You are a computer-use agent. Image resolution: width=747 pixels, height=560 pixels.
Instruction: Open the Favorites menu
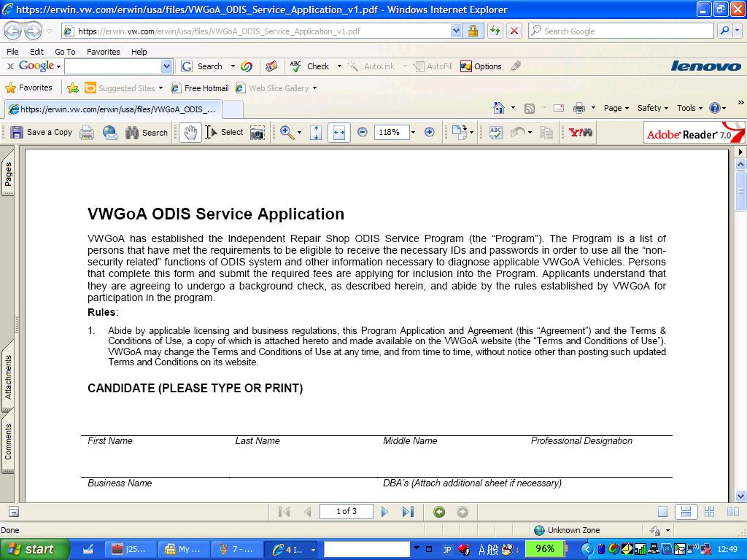[104, 52]
